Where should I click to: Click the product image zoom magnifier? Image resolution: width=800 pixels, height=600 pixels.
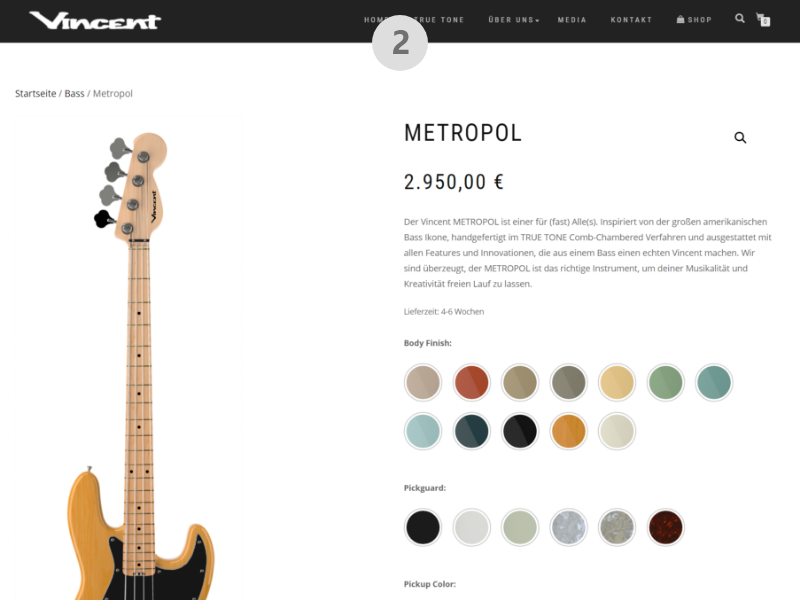pos(740,137)
